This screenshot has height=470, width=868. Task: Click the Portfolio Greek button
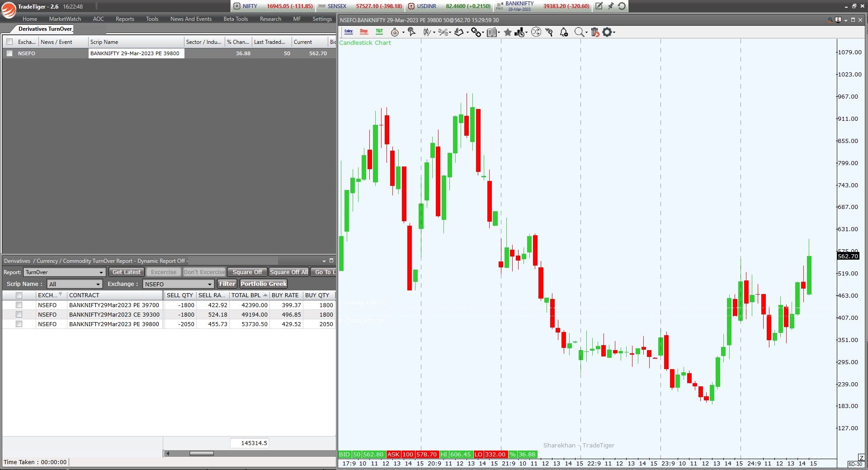click(264, 284)
